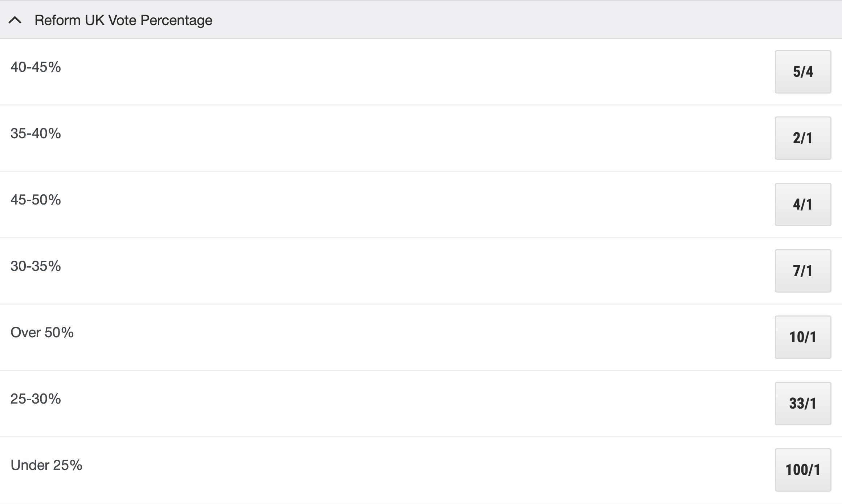Viewport: 842px width, 504px height.
Task: Select the 5/4 odds button
Action: (802, 72)
